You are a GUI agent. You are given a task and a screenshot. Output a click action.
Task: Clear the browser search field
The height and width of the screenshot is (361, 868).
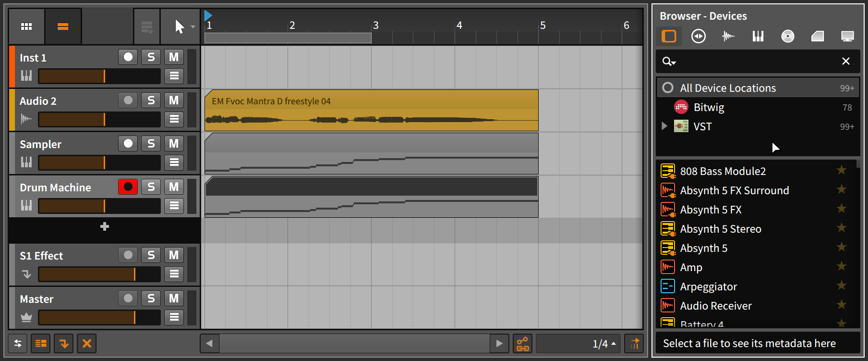click(846, 61)
